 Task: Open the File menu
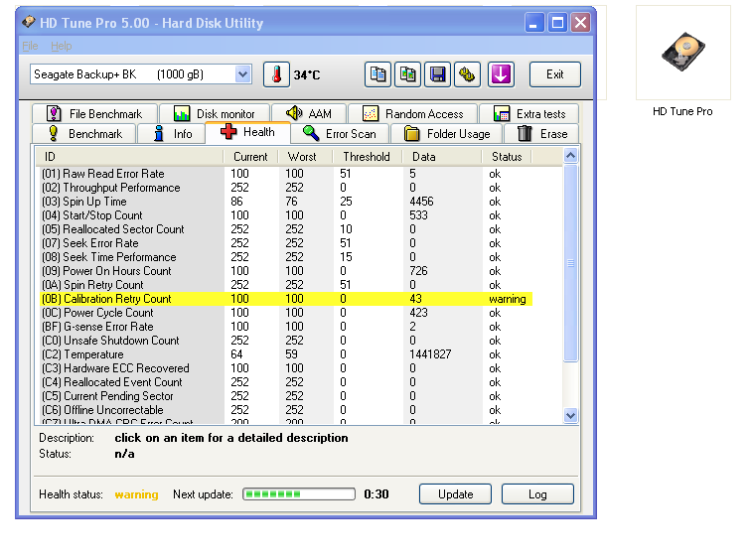[x=30, y=46]
